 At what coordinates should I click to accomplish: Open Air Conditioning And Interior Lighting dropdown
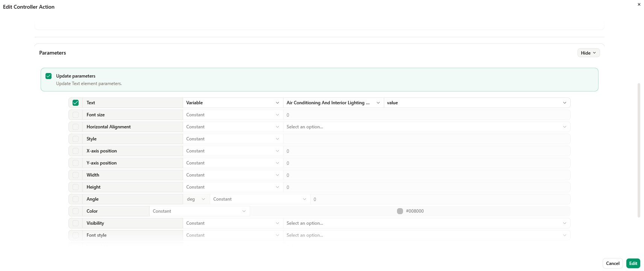coord(333,103)
